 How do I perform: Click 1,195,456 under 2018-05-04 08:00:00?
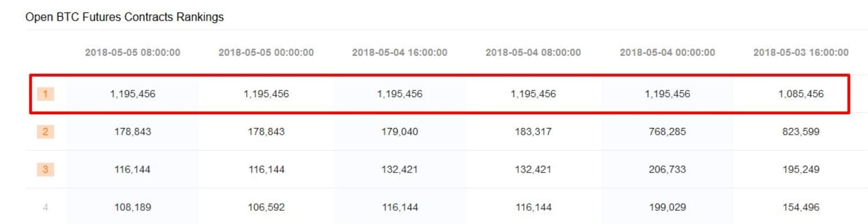[533, 94]
